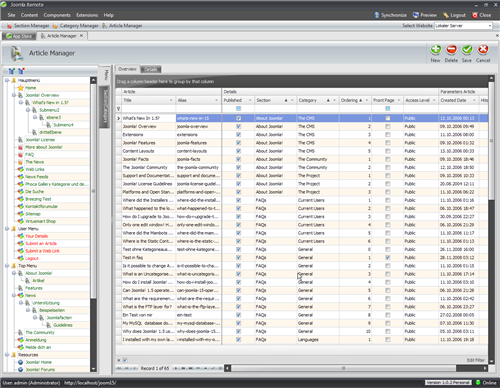Screen dimensions: 500x388
Task: Toggle Front Page checkbox for Test in faq
Action: 387,258
